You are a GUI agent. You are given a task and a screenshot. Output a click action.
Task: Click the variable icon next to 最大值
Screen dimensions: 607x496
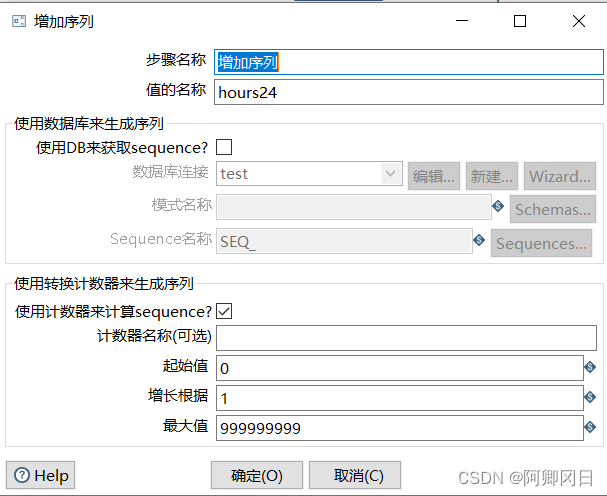coord(591,427)
